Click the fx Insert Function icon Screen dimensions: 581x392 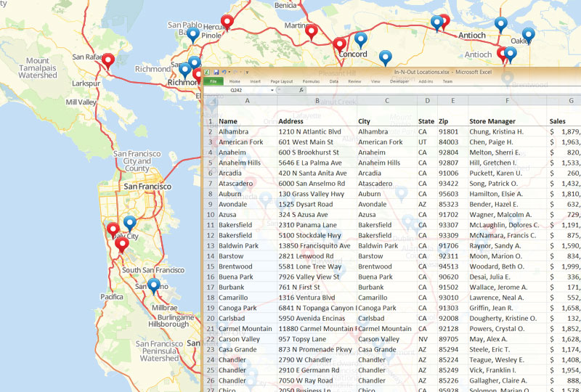301,90
